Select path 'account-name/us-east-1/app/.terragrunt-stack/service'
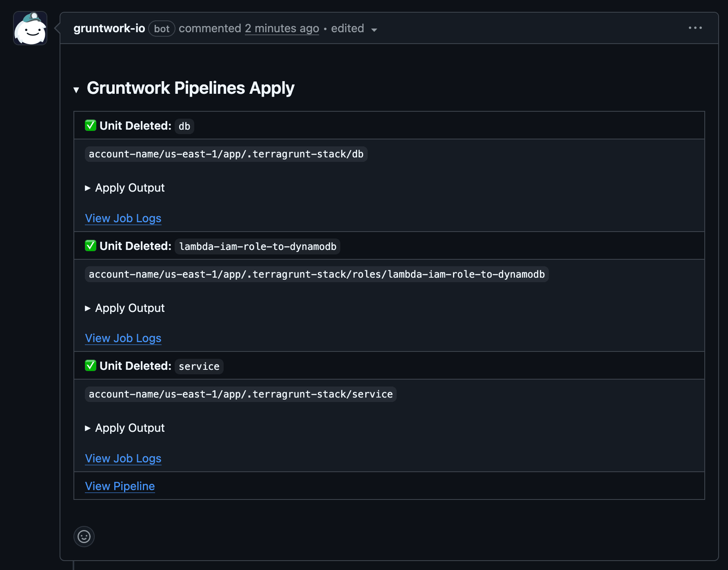The height and width of the screenshot is (570, 728). click(241, 394)
